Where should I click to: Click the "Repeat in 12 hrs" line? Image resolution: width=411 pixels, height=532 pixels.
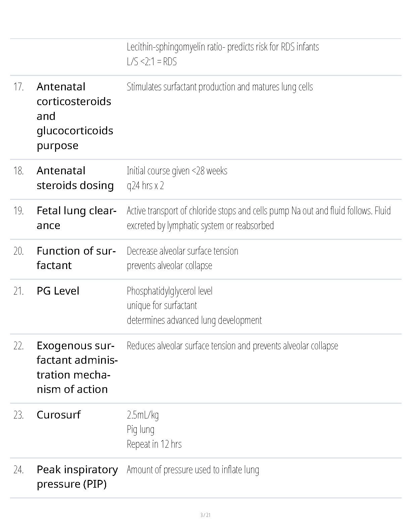point(154,444)
